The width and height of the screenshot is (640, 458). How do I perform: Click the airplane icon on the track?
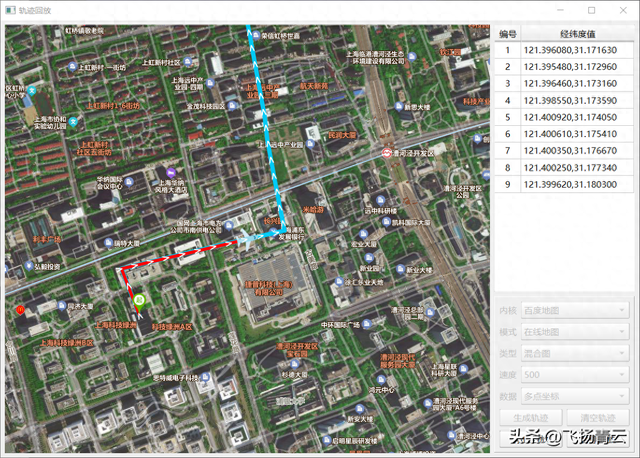tap(247, 240)
